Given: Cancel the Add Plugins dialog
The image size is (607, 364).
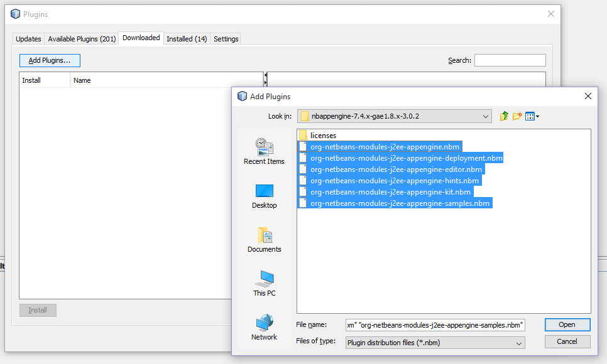Looking at the screenshot, I should pos(566,341).
